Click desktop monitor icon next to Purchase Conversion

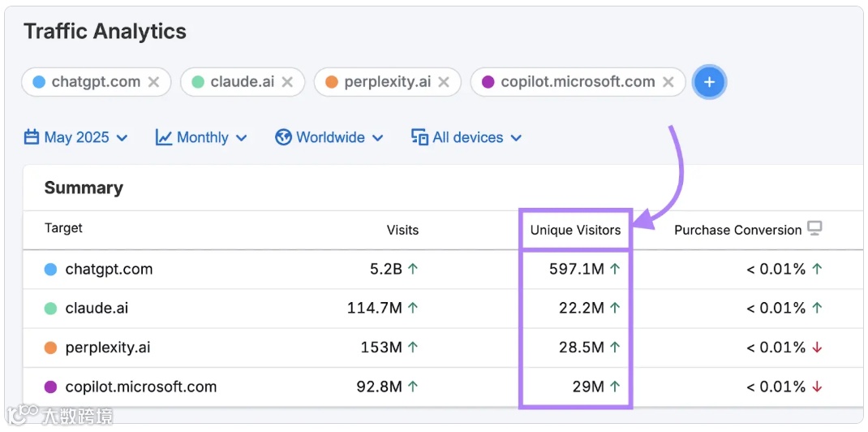click(x=814, y=229)
